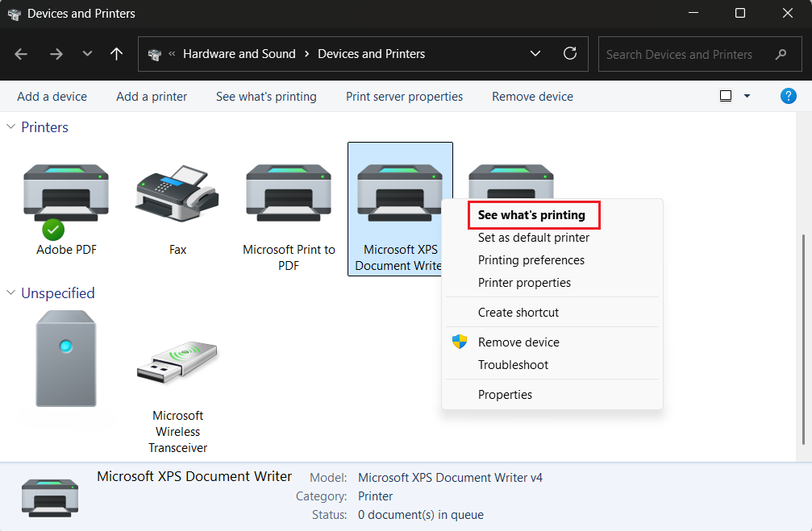Go up one folder level
This screenshot has width=812, height=531.
point(117,54)
